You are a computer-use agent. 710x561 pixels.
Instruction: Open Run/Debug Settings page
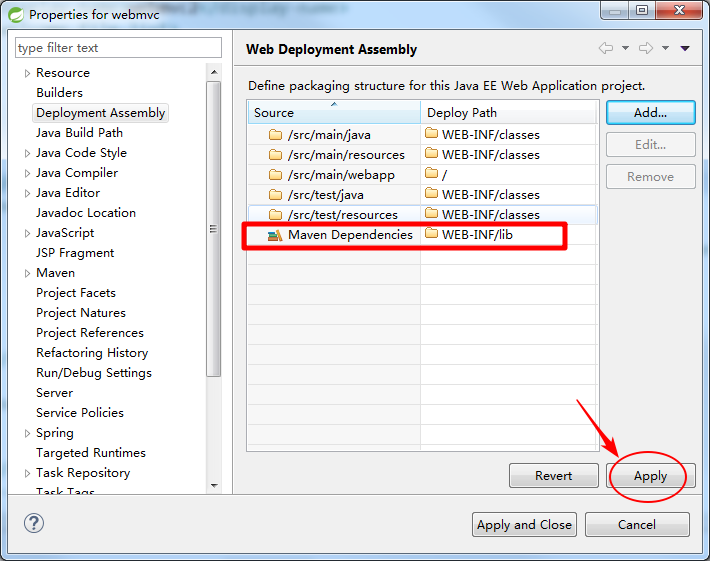click(94, 373)
